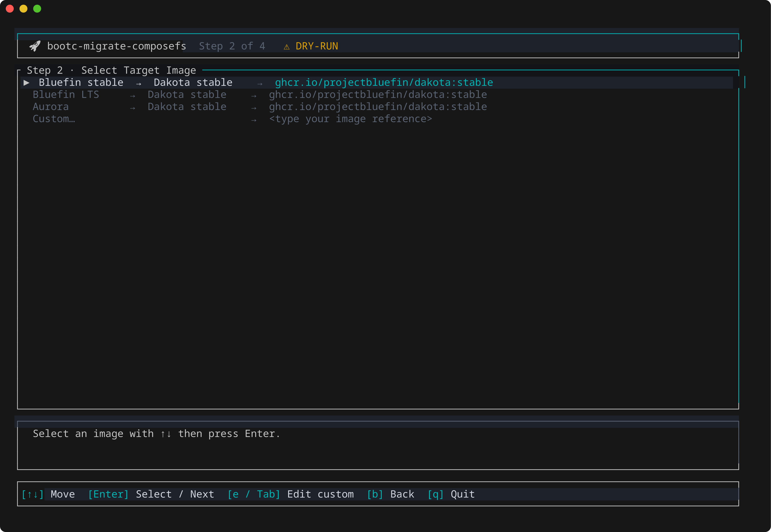This screenshot has height=532, width=771.
Task: Click the up-down arrows Move shortcut key
Action: point(33,494)
